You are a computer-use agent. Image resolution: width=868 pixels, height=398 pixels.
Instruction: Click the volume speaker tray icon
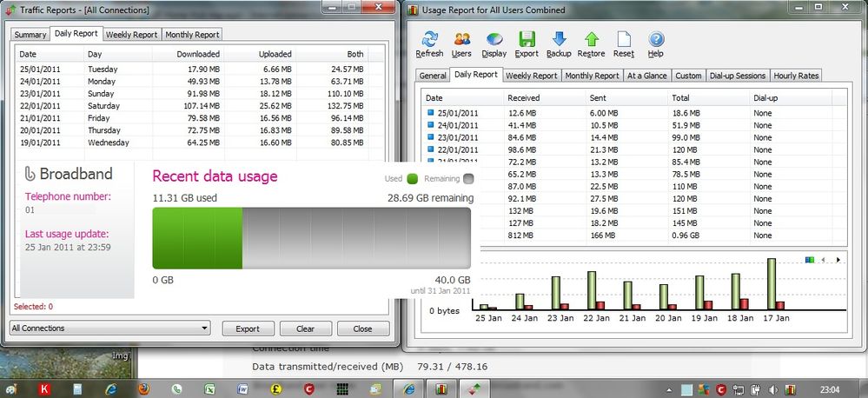click(773, 389)
